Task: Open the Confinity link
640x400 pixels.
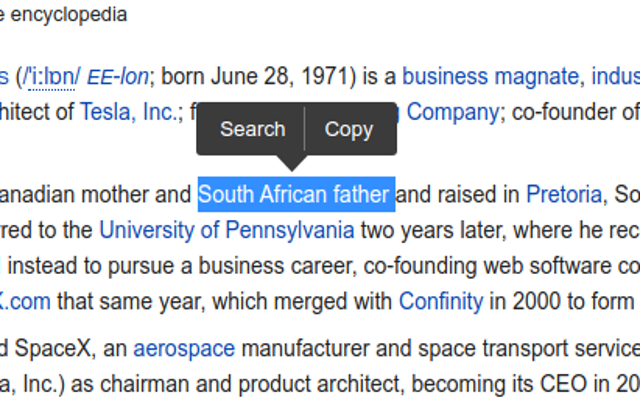Action: [x=440, y=302]
